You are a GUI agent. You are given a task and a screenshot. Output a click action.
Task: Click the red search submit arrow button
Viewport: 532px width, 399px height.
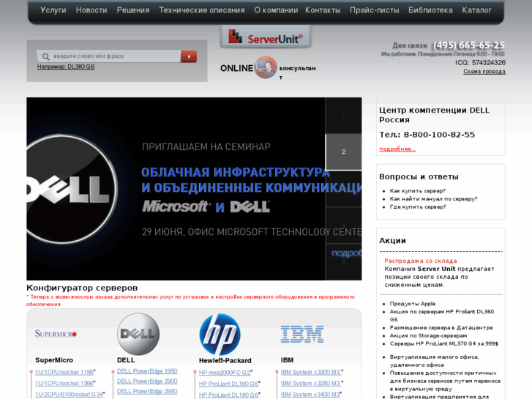point(189,56)
